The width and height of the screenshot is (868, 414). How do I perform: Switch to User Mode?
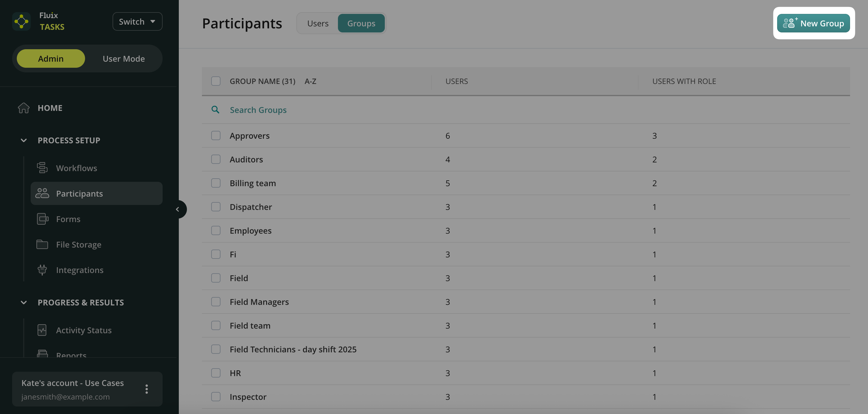[x=123, y=59]
